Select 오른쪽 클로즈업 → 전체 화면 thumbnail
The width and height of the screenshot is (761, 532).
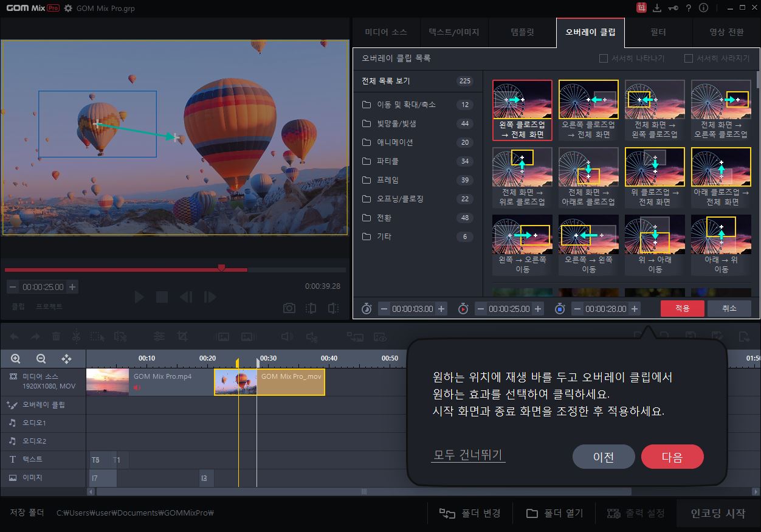coord(588,110)
